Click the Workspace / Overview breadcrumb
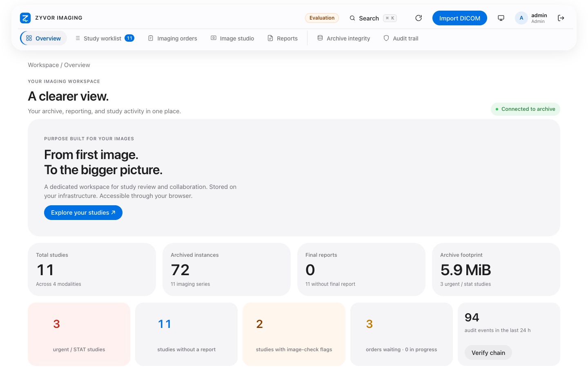 [x=59, y=65]
